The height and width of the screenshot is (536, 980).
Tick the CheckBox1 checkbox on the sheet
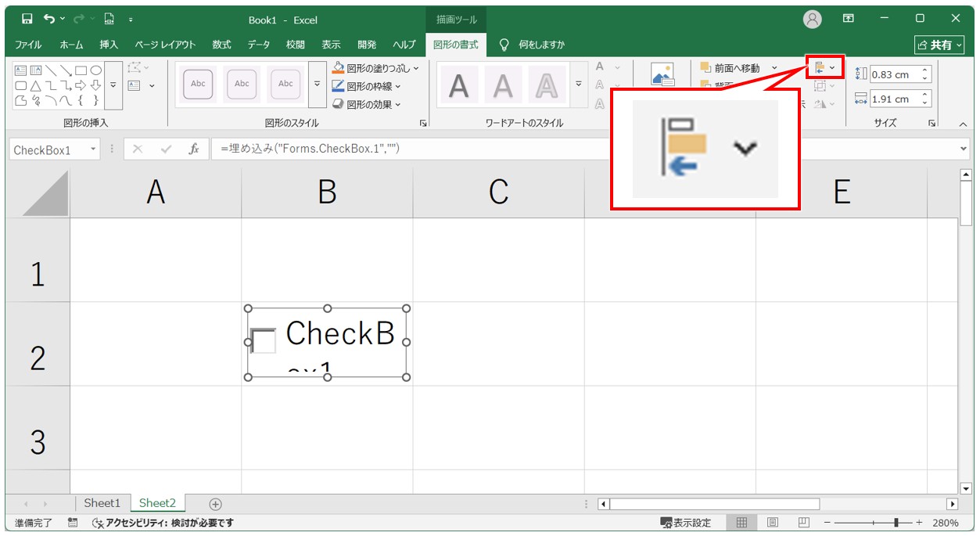point(264,341)
